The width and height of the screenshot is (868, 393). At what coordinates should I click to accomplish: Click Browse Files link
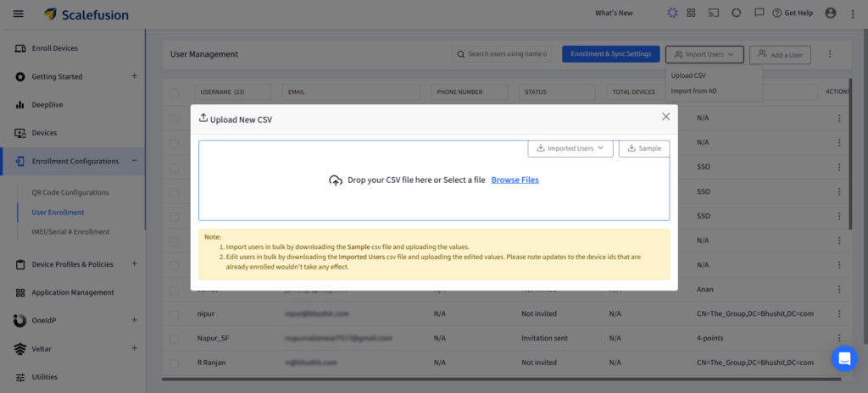pyautogui.click(x=515, y=180)
